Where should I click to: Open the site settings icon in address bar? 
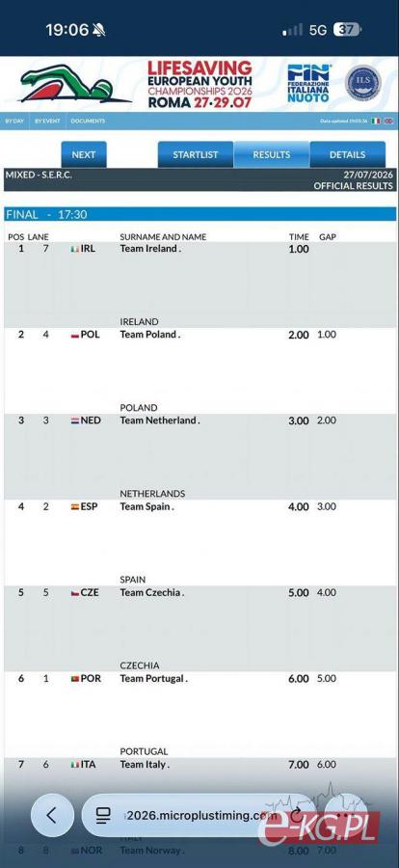click(103, 815)
